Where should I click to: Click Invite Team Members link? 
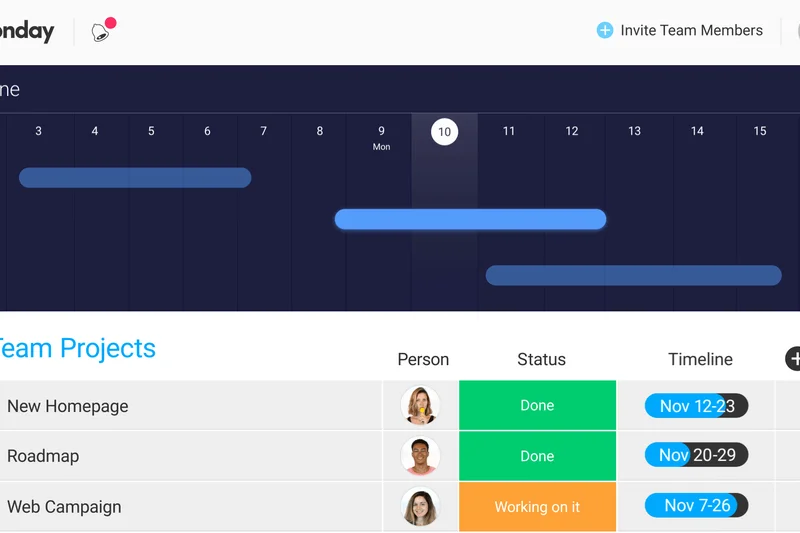point(691,30)
